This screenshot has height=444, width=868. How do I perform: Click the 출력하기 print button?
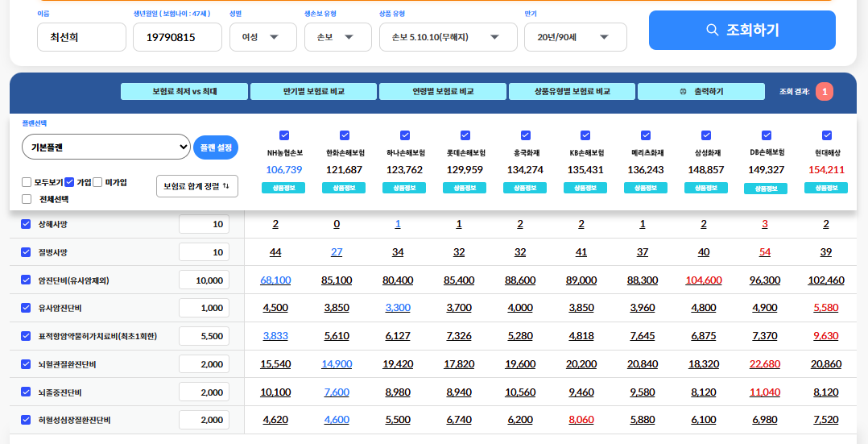(x=701, y=92)
